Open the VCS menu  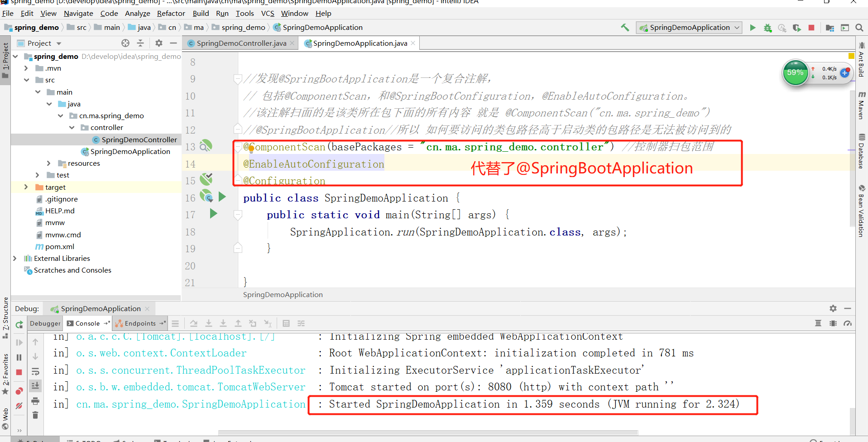click(268, 14)
